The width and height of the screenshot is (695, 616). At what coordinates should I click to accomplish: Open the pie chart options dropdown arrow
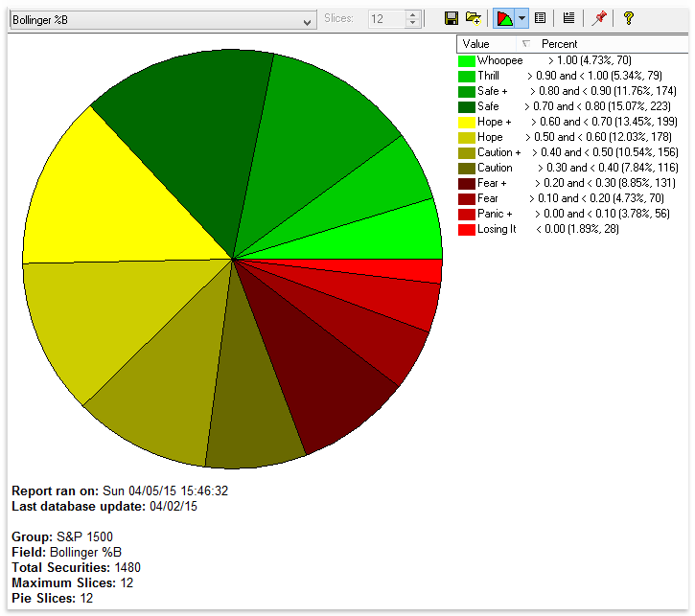tap(521, 18)
